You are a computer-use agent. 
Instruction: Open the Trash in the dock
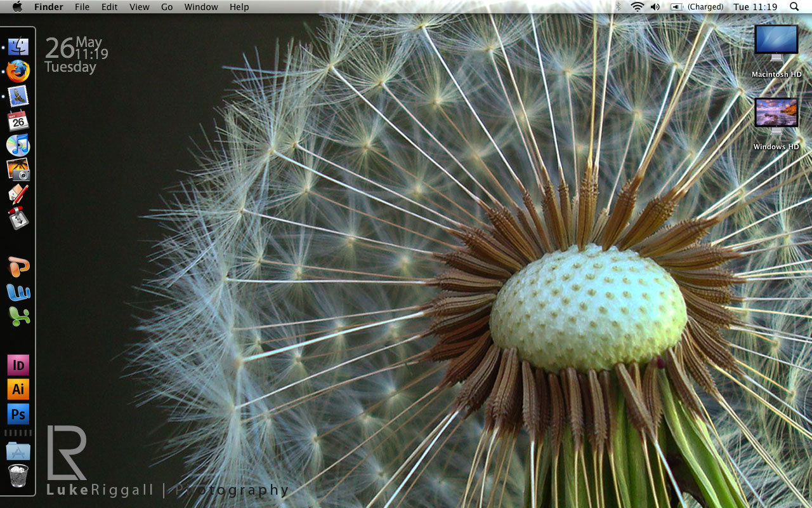click(18, 476)
